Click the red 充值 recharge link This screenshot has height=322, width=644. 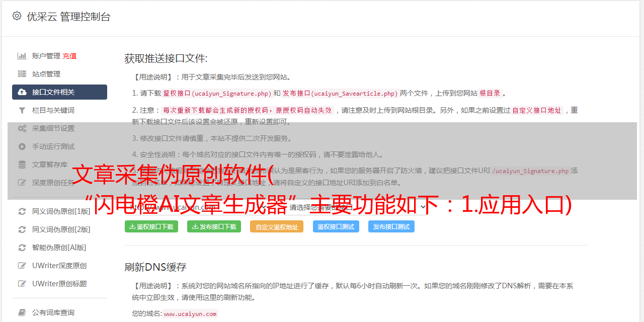click(69, 56)
